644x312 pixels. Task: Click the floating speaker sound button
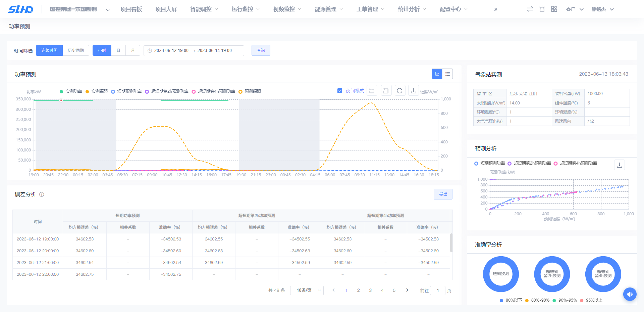[630, 294]
